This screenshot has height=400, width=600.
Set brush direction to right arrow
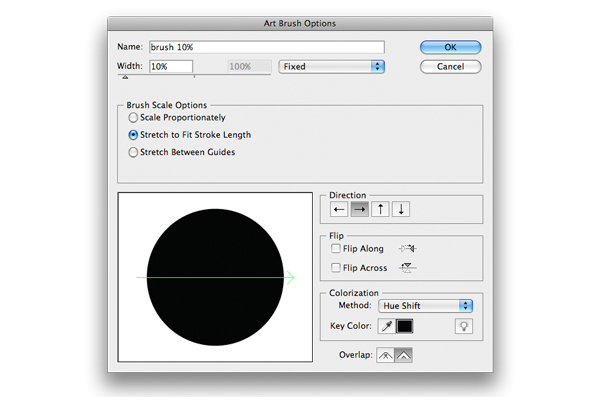click(x=360, y=209)
